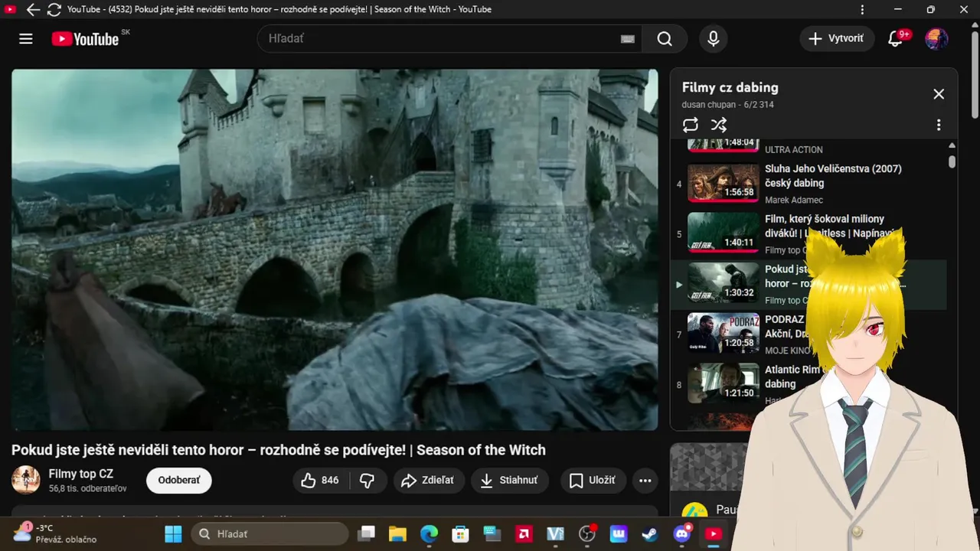The image size is (980, 551).
Task: Toggle playlist shuffle
Action: (x=718, y=125)
